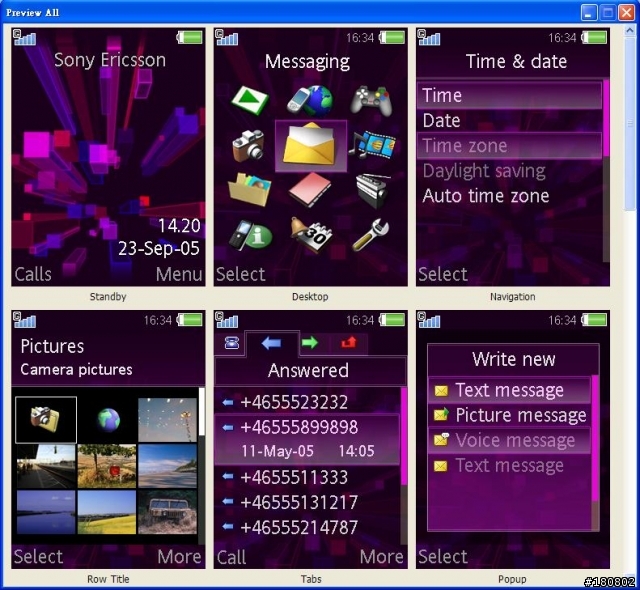Screen dimensions: 640x590
Task: Open the radio icon in Desktop preview
Action: 373,191
